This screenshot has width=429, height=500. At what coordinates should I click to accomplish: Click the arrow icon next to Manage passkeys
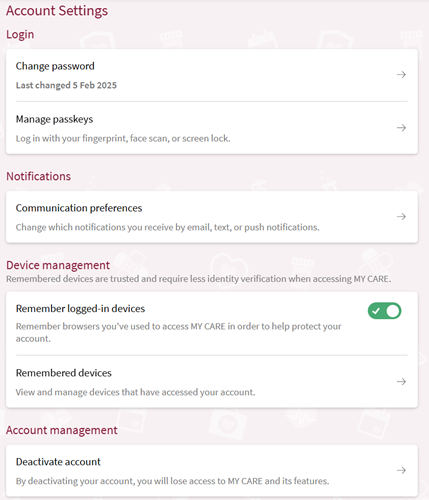point(401,128)
